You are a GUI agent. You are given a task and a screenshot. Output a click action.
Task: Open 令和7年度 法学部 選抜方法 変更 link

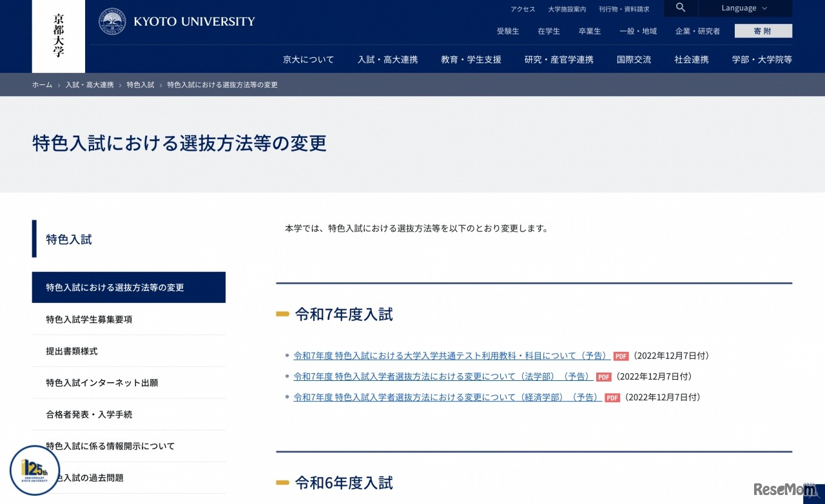[443, 376]
